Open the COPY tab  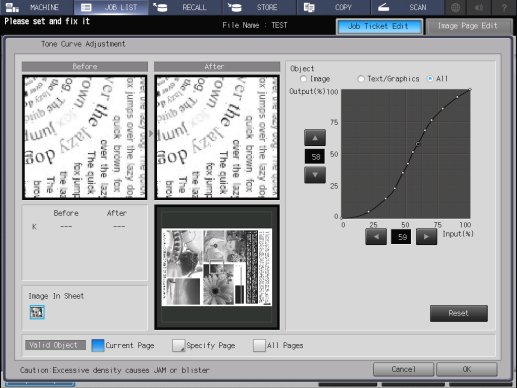point(333,7)
